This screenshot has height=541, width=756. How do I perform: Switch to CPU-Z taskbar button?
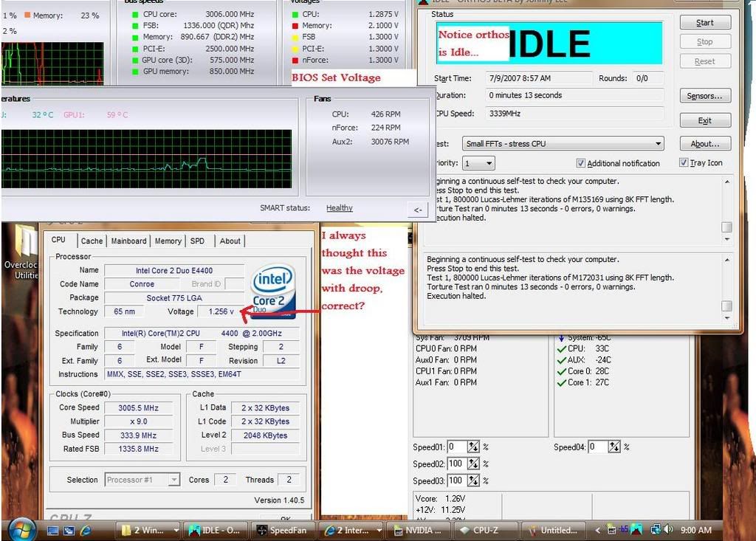[487, 531]
